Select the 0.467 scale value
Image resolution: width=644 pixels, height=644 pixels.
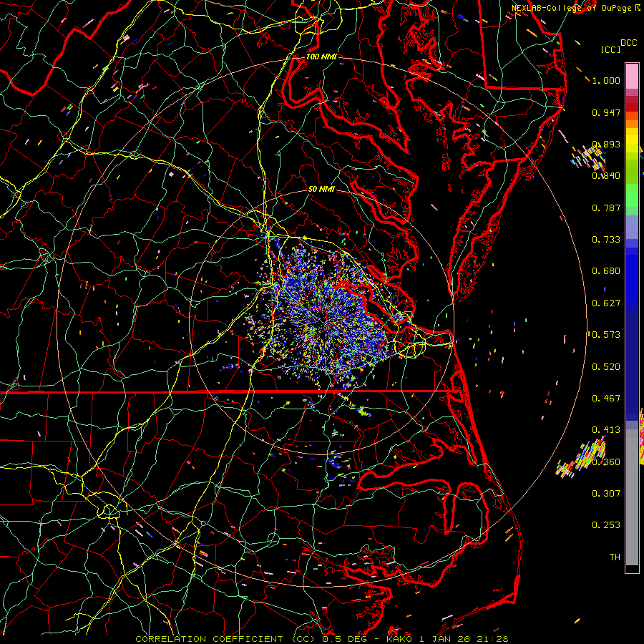[606, 399]
